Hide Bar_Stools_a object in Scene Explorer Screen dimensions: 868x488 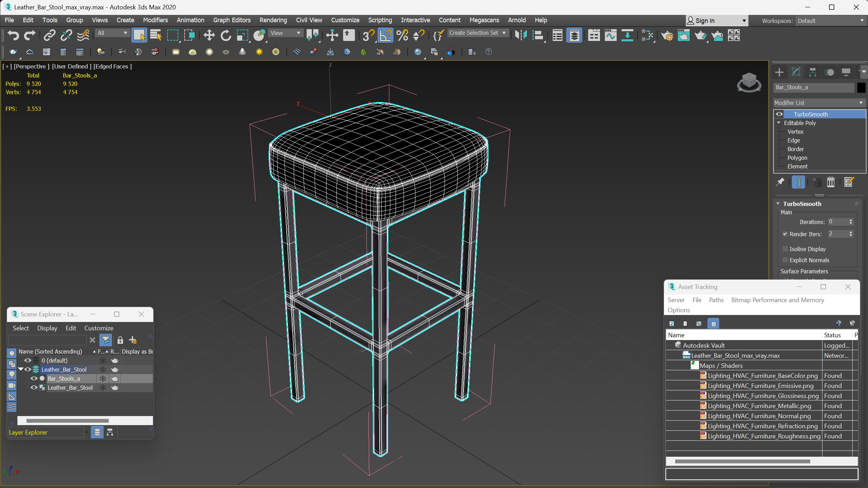pos(34,378)
